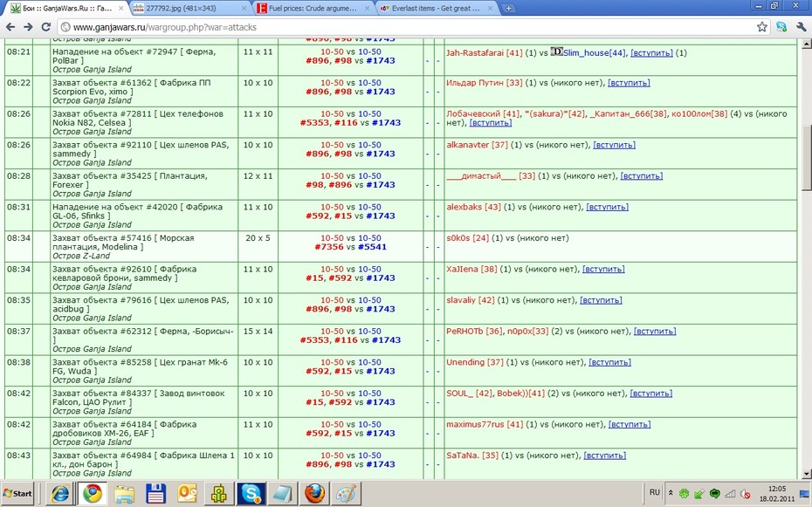The width and height of the screenshot is (812, 507).
Task: Click the вступить link in the maximus77rus row
Action: tap(630, 424)
